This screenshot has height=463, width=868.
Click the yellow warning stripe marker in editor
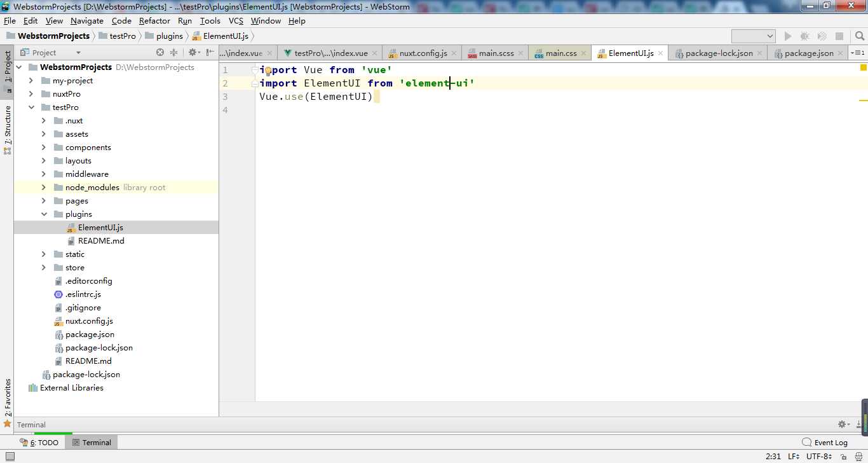point(864,100)
